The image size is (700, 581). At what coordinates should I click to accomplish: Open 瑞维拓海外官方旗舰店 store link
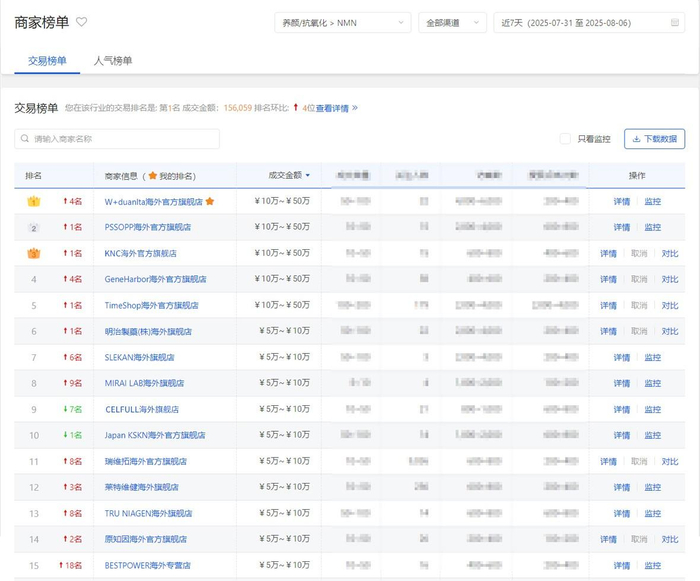point(146,461)
